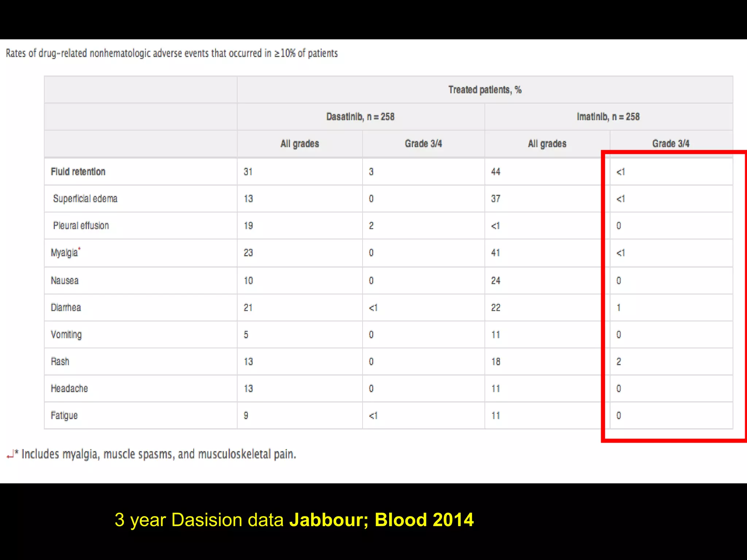Select the 'Diarrhea' row label

(66, 308)
